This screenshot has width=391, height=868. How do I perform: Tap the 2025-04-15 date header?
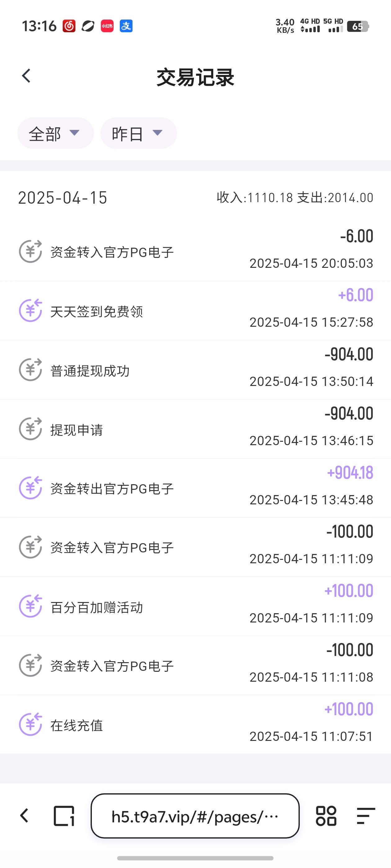pos(63,197)
